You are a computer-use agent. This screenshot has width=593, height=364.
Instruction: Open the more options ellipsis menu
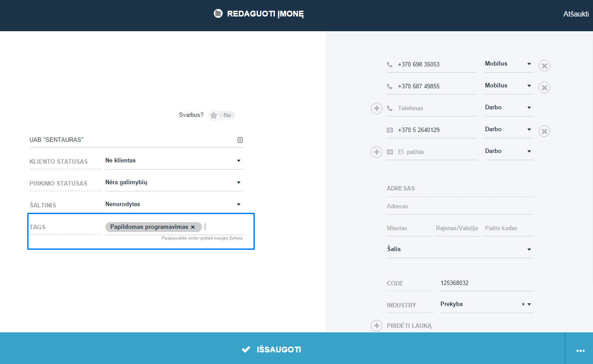coord(580,351)
